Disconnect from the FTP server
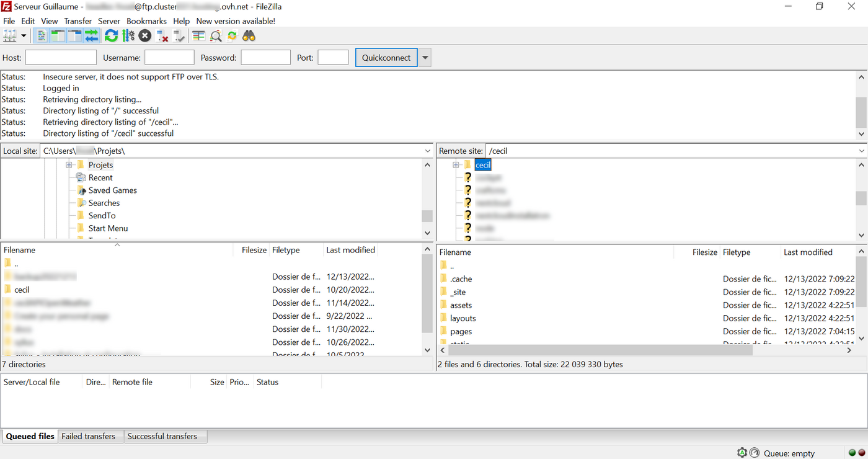This screenshot has height=459, width=868. coord(163,35)
